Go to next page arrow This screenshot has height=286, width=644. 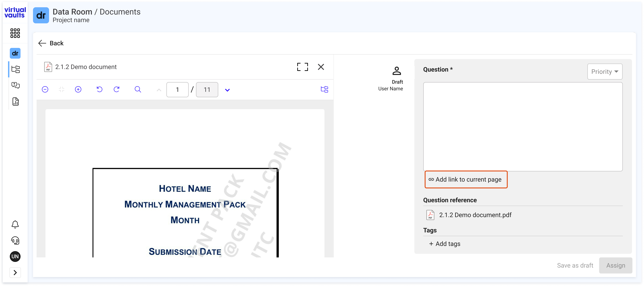coord(227,90)
